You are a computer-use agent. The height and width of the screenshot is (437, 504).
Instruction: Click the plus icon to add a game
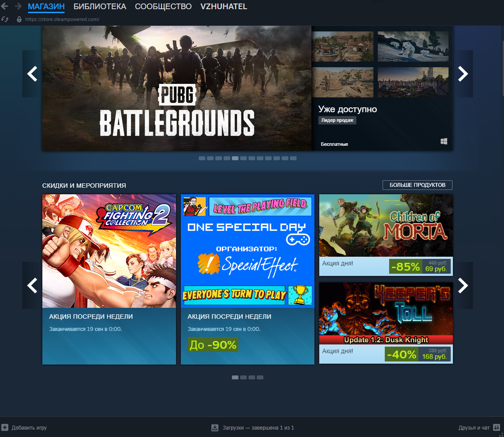pos(4,428)
